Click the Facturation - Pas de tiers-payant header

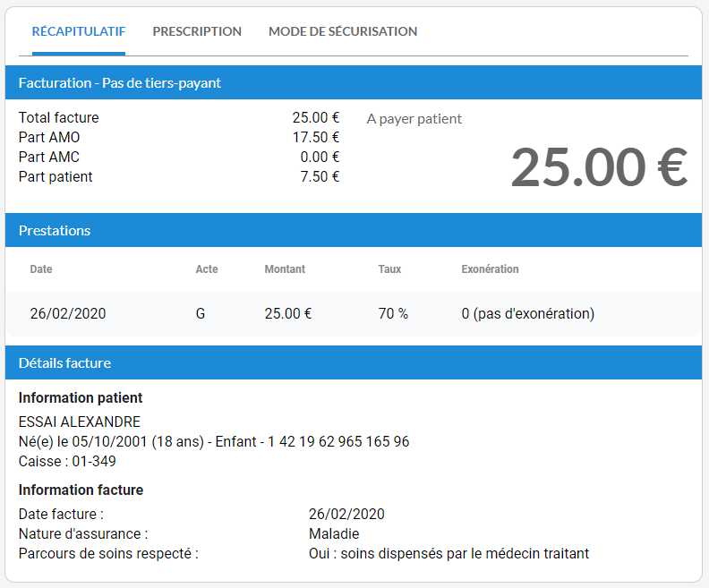tap(120, 82)
